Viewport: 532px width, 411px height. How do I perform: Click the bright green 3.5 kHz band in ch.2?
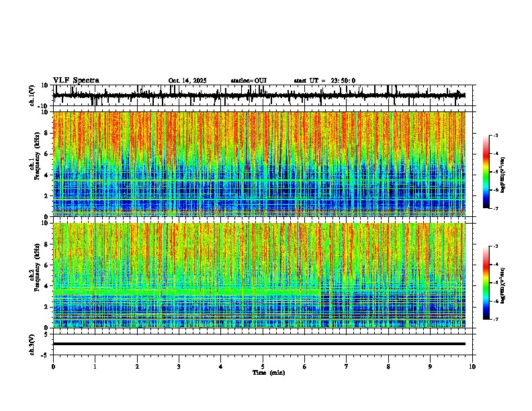[187, 291]
